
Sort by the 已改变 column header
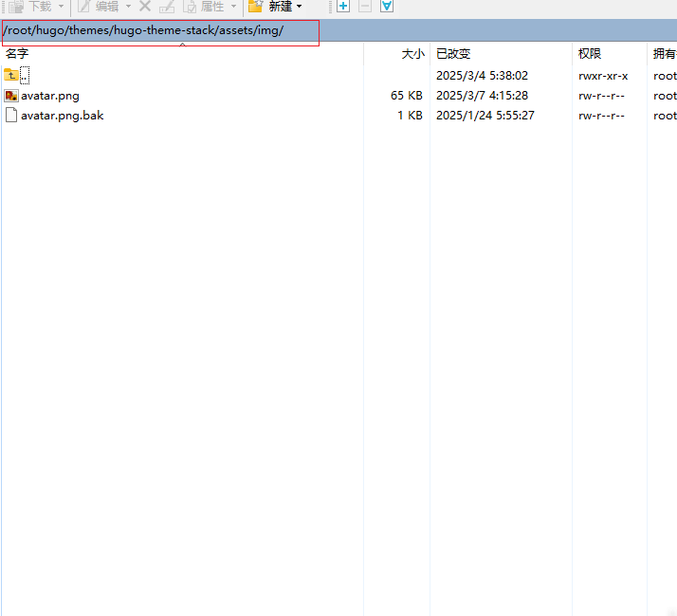(453, 54)
